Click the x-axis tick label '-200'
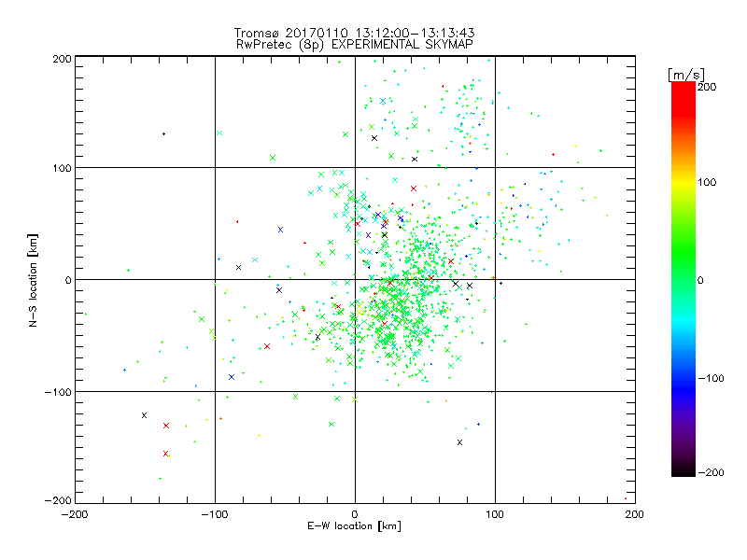This screenshot has height=560, width=747. [x=75, y=514]
